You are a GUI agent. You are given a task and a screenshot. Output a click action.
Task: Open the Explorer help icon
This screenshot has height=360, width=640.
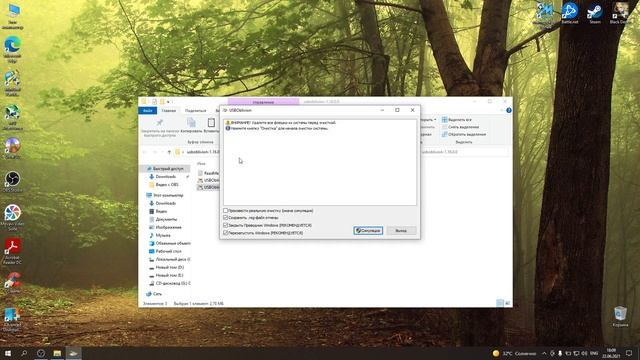(509, 110)
